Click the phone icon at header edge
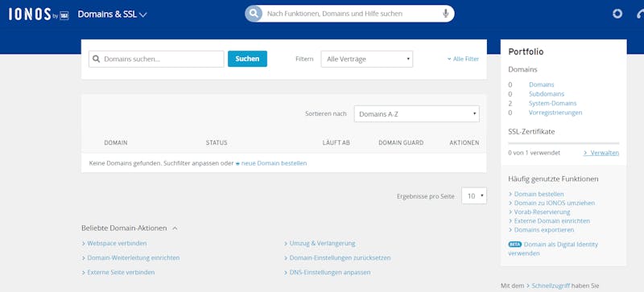Screen dimensions: 644x292 click(640, 14)
